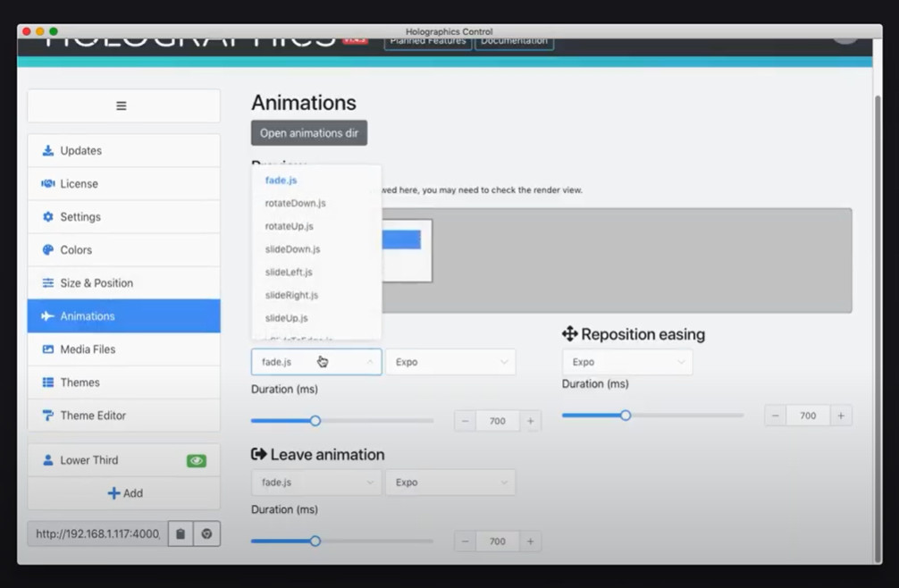Choose fade.js from the dropdown list
899x588 pixels.
[316, 180]
